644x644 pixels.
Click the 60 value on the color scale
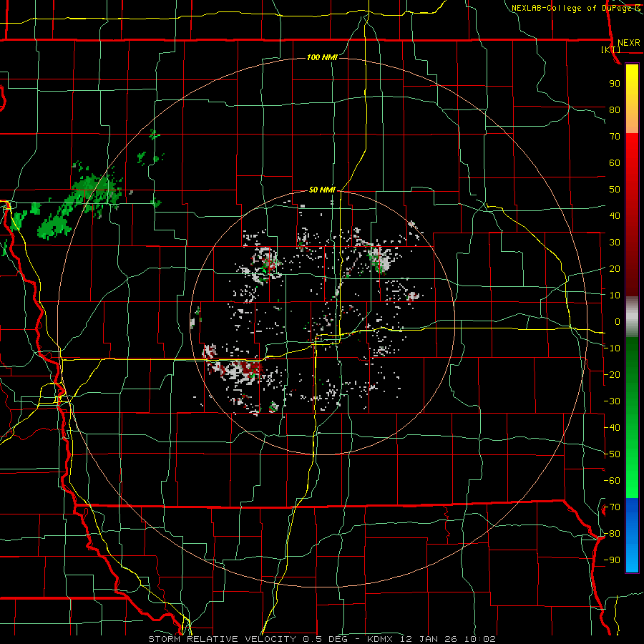[x=615, y=163]
